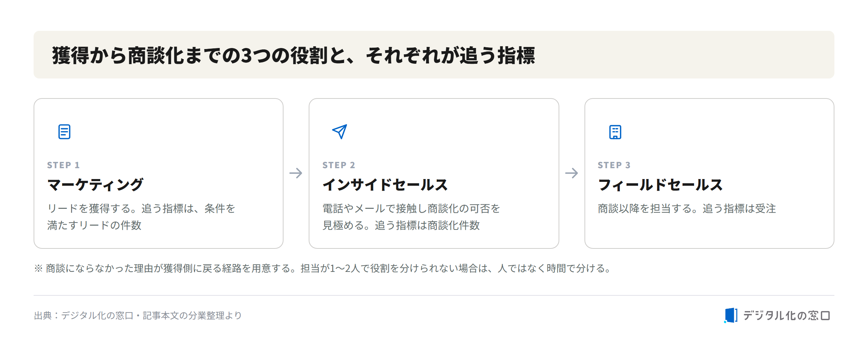Click the 出典 source credit line
The width and height of the screenshot is (868, 356).
[138, 316]
